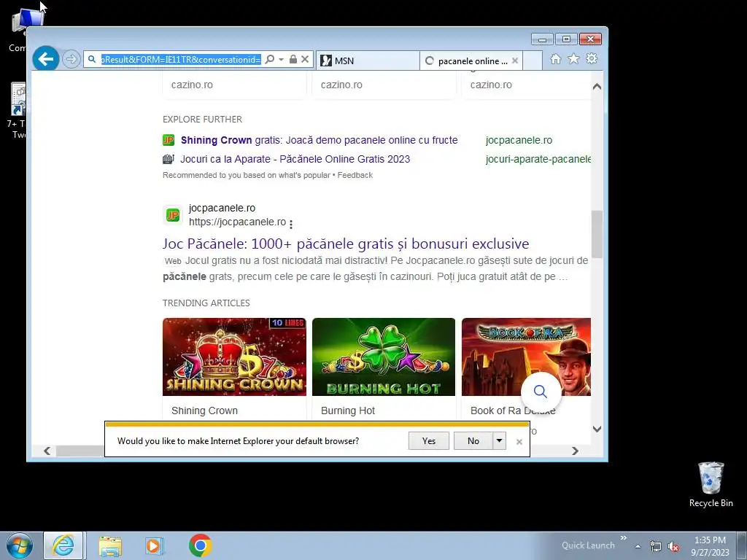Open the address bar autocomplete dropdown arrow
747x560 pixels.
(281, 60)
